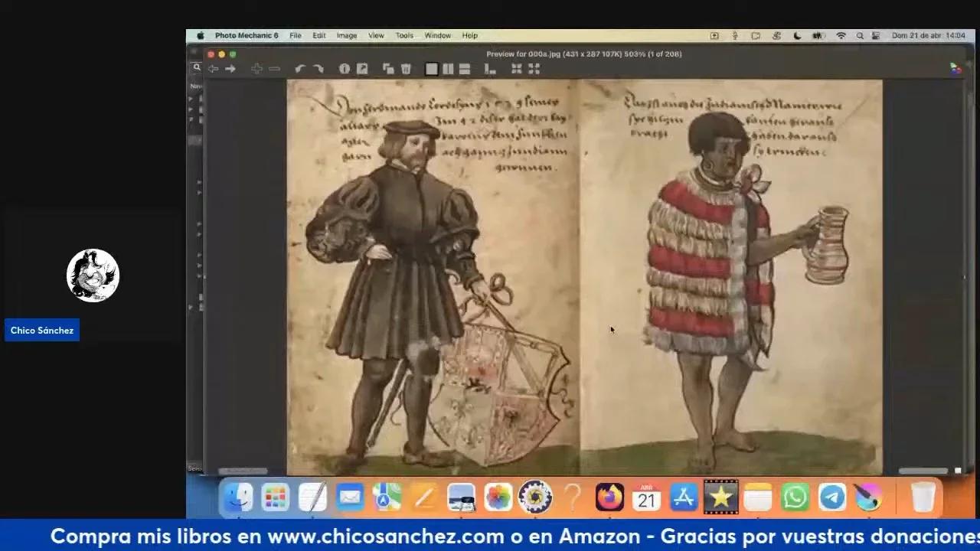Viewport: 980px width, 551px height.
Task: Open Telegram from the Dock
Action: pyautogui.click(x=832, y=497)
